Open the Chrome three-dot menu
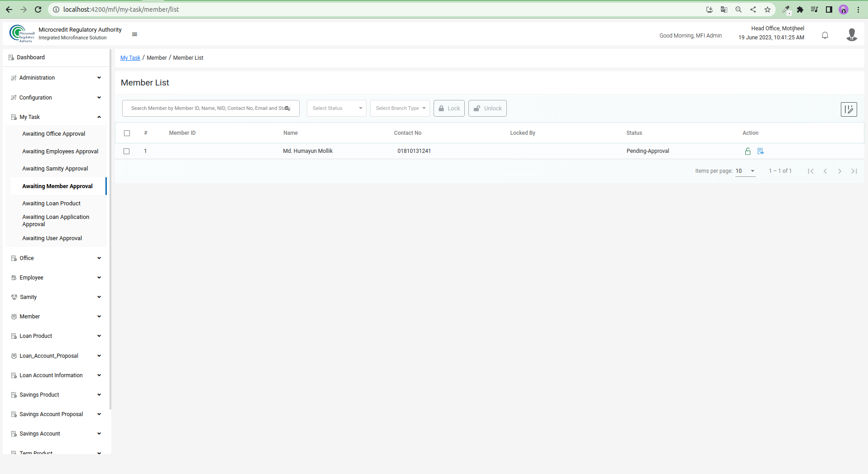 pyautogui.click(x=858, y=9)
